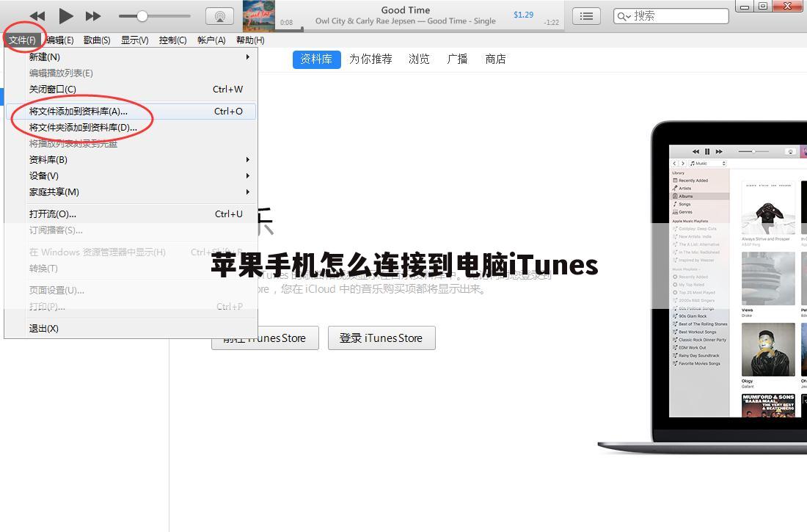The height and width of the screenshot is (532, 807).
Task: Click the artist and album line 'Owl City & Carly Rae Jepsen — Good Time - Single'
Action: [406, 21]
